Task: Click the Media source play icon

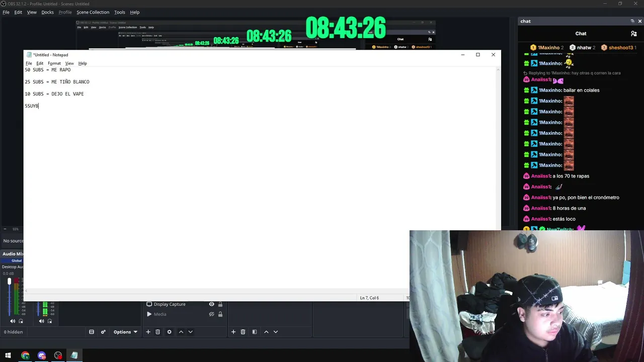Action: coord(149,314)
